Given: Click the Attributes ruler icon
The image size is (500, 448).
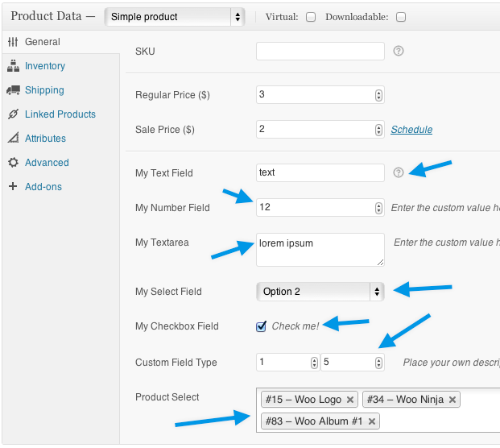Looking at the screenshot, I should point(13,138).
